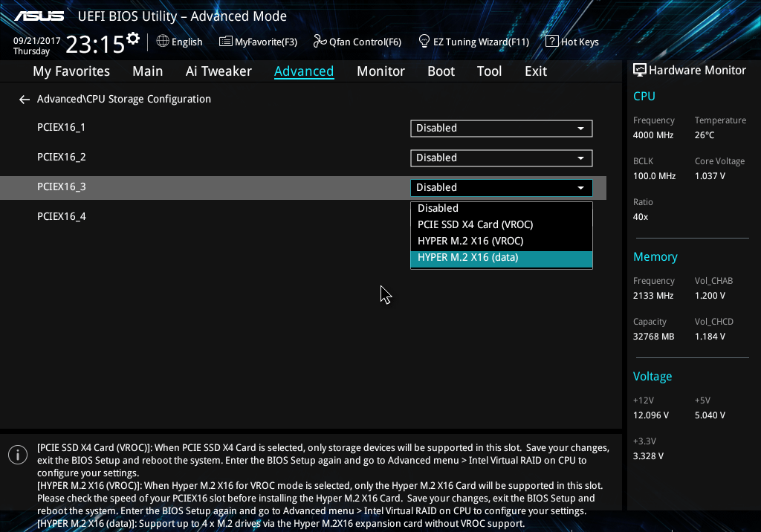
Task: Open the PCIEX16_1 dropdown
Action: pos(502,128)
